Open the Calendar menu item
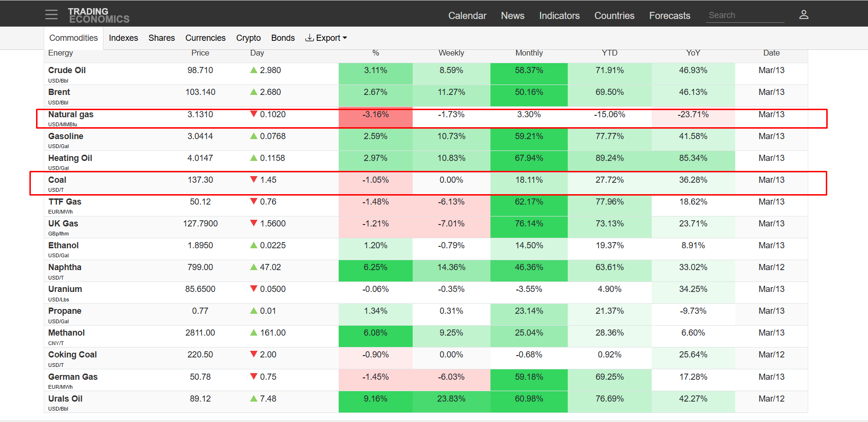Screen dimensions: 868x422 [467, 16]
